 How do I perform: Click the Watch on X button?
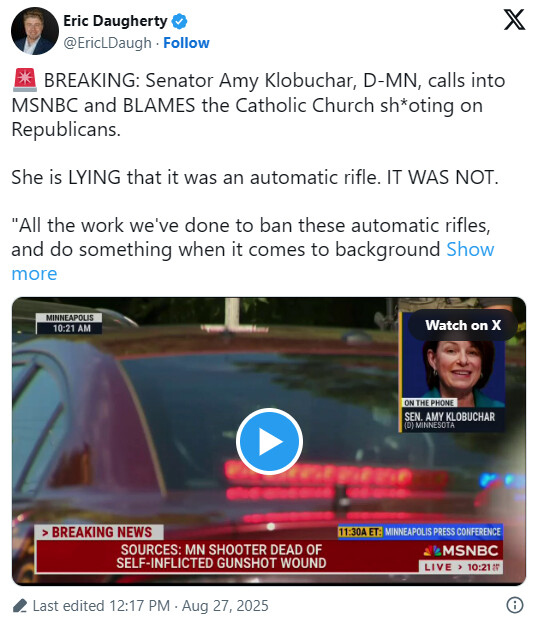[463, 325]
